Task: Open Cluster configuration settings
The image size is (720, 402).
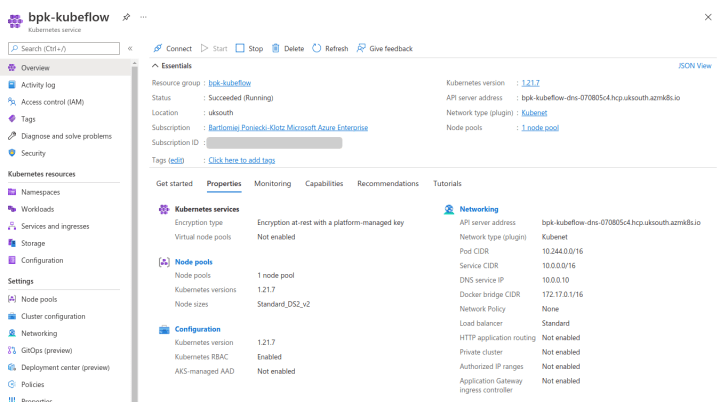Action: pyautogui.click(x=53, y=316)
